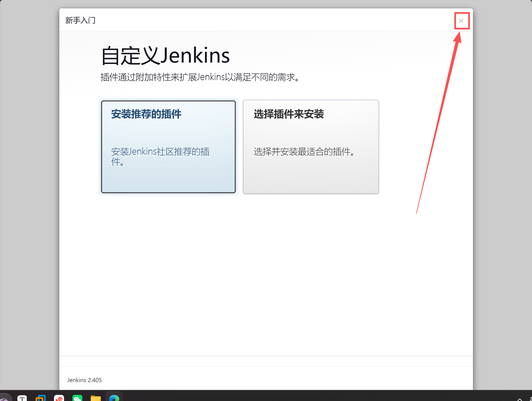Screen dimensions: 532x401
Task: Click the Jenkins 2.405 version label
Action: [x=84, y=380]
